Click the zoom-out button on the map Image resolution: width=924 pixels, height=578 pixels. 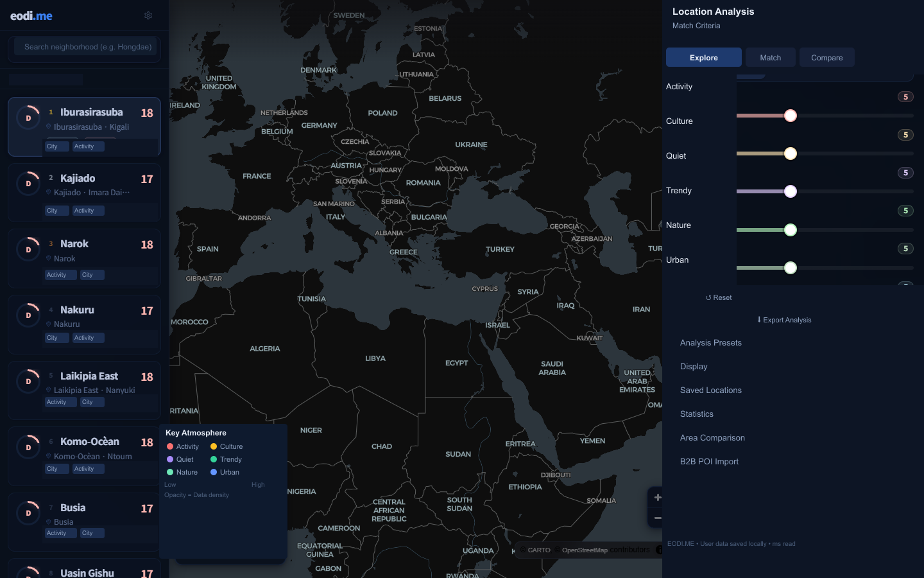[x=658, y=518]
